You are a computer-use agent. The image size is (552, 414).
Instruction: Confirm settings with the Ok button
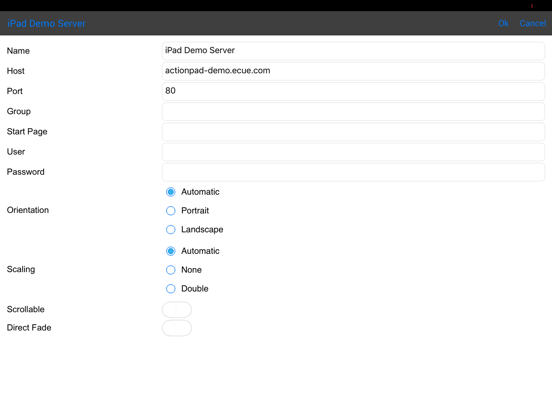pyautogui.click(x=503, y=23)
